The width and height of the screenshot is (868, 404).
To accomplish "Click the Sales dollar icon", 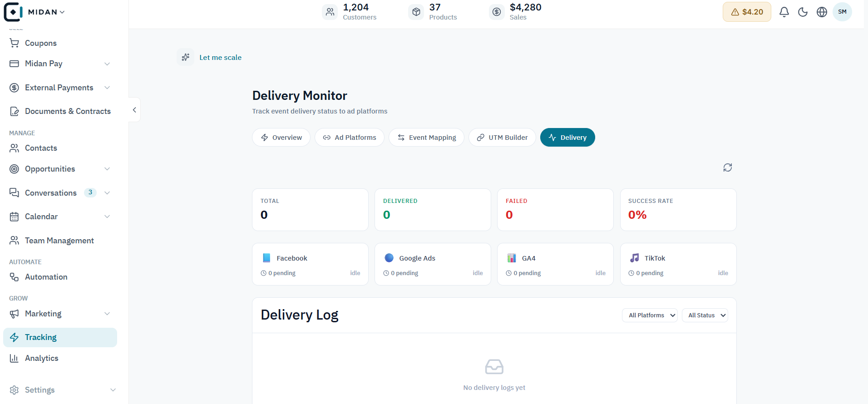I will click(x=497, y=12).
